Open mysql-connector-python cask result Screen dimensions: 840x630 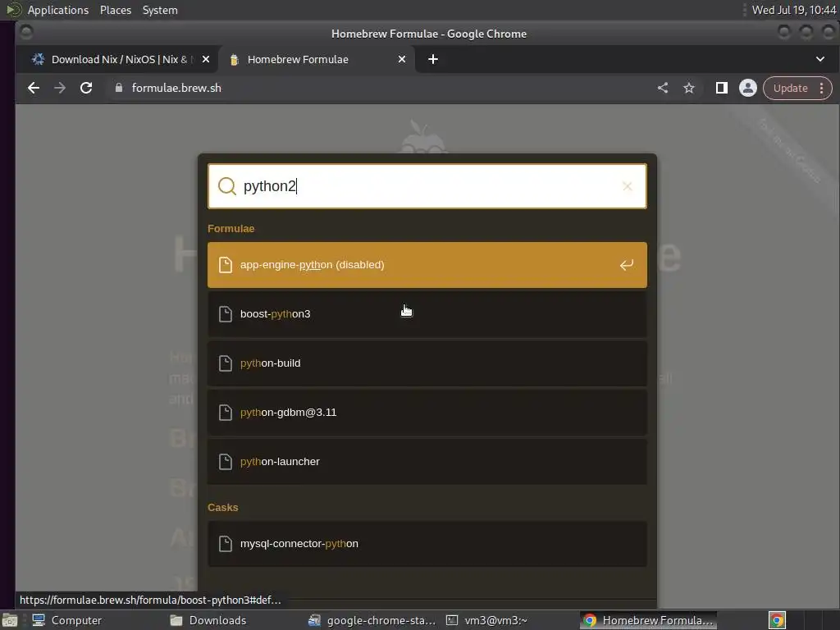tap(427, 544)
